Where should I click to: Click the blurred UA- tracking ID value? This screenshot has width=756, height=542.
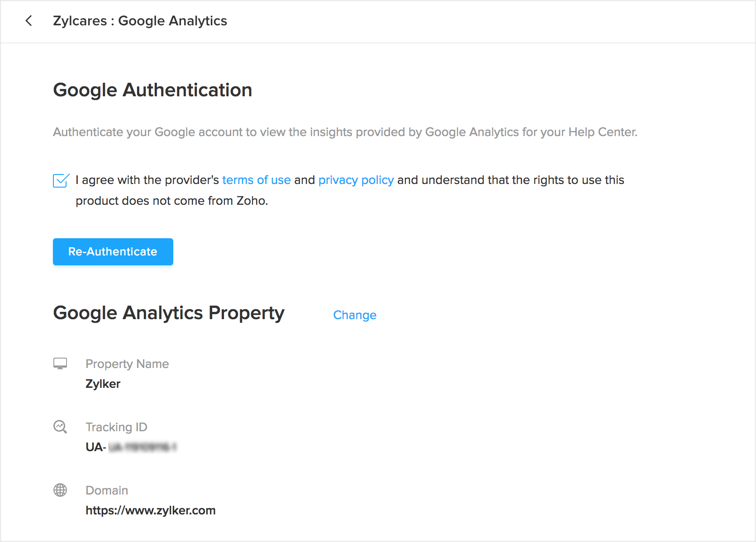[x=131, y=447]
